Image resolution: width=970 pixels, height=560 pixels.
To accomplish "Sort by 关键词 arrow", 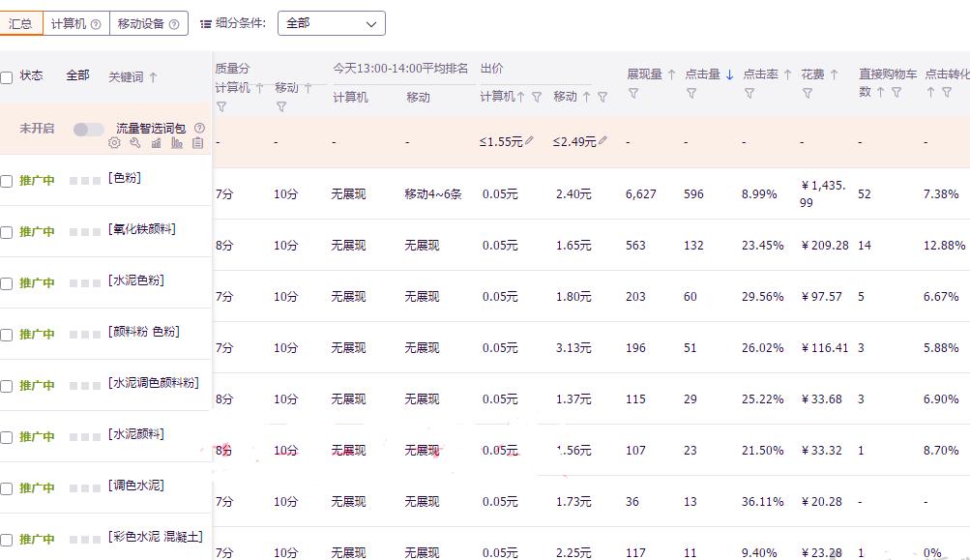I will 153,77.
